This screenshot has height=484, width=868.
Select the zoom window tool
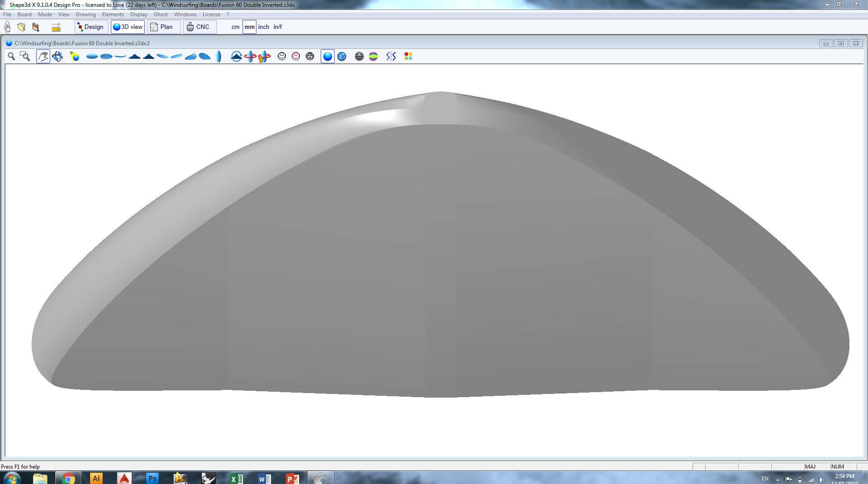tap(25, 57)
